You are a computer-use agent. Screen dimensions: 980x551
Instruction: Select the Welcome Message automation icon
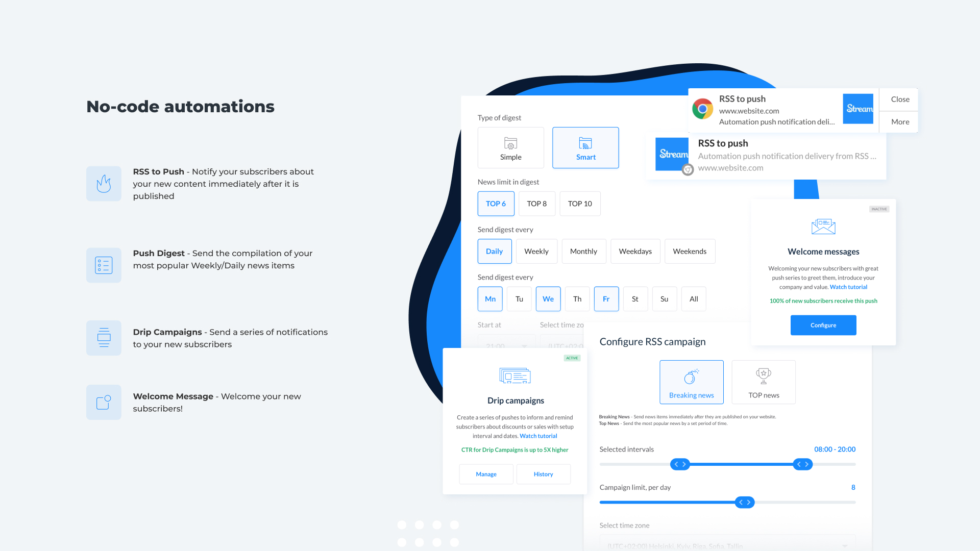pos(104,402)
